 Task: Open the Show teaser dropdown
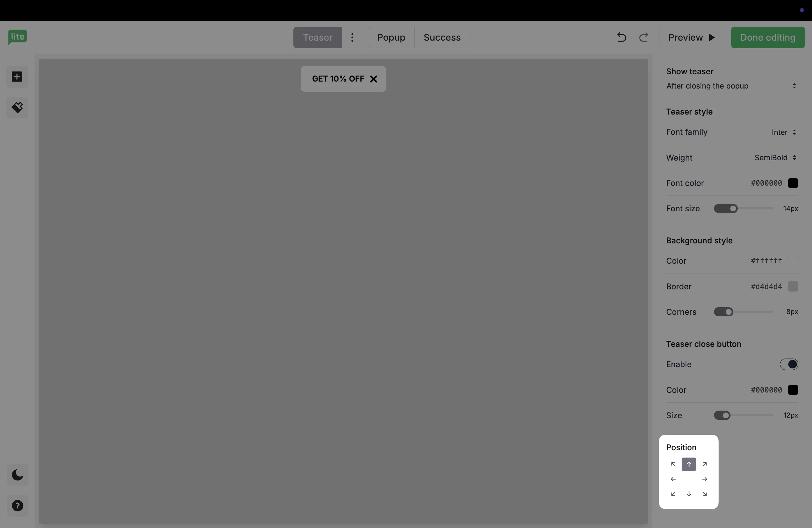pyautogui.click(x=731, y=86)
